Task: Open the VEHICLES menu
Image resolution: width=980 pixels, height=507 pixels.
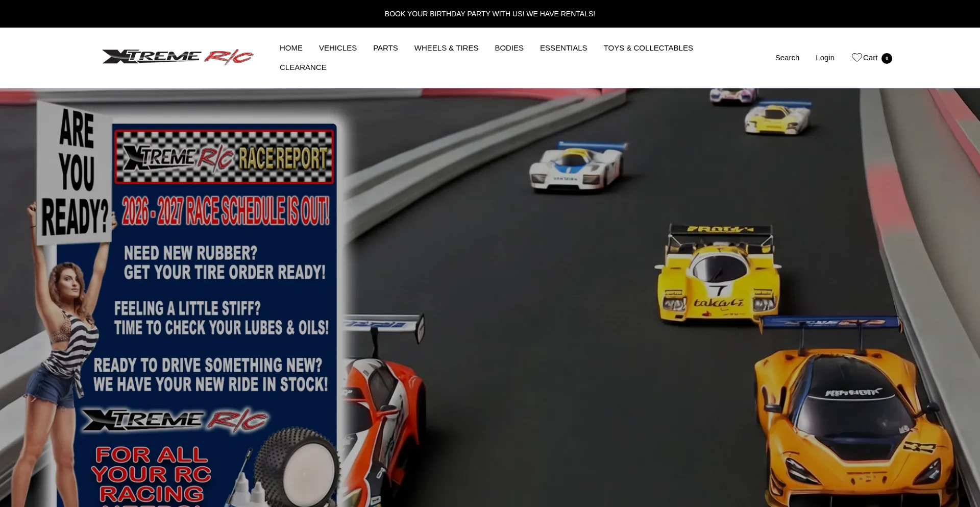Action: click(338, 48)
